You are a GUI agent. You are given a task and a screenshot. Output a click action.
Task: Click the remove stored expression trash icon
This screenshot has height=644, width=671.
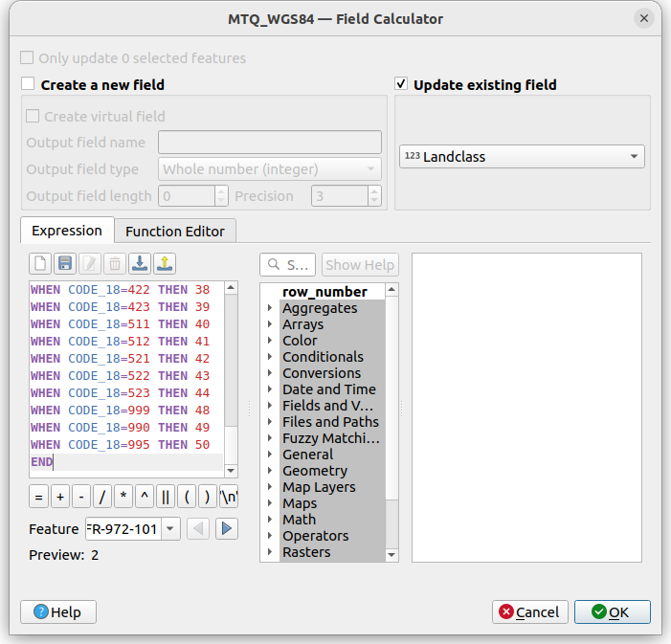click(115, 263)
